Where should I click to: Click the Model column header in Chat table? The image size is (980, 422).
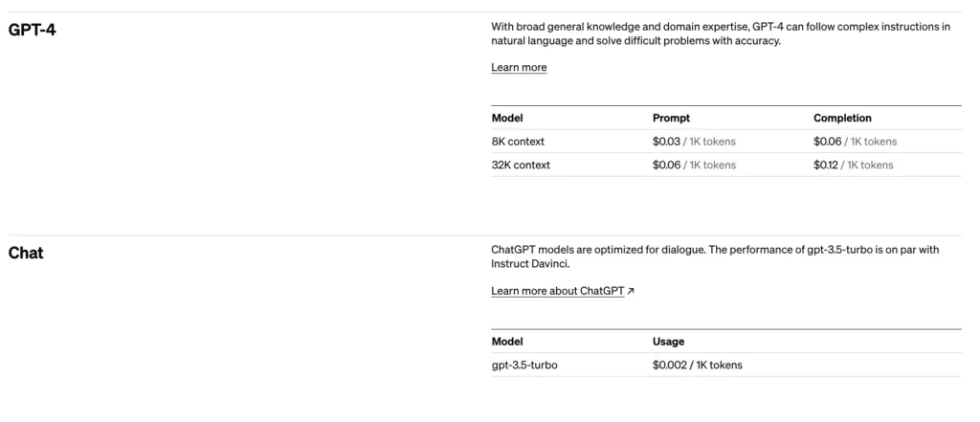(507, 342)
